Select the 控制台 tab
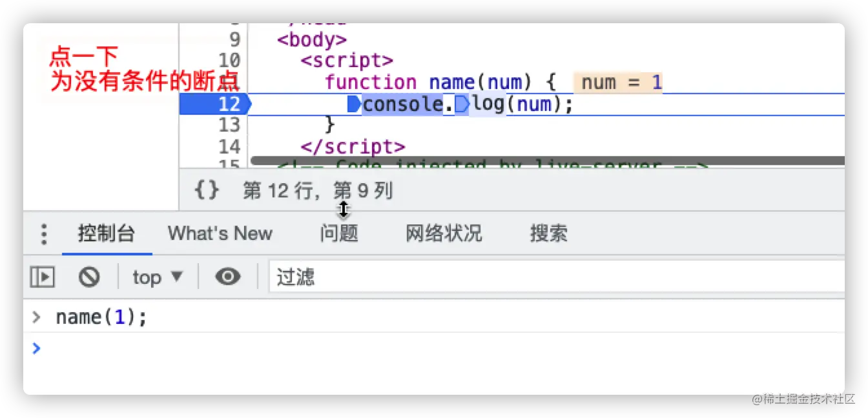The height and width of the screenshot is (418, 868). click(x=107, y=234)
